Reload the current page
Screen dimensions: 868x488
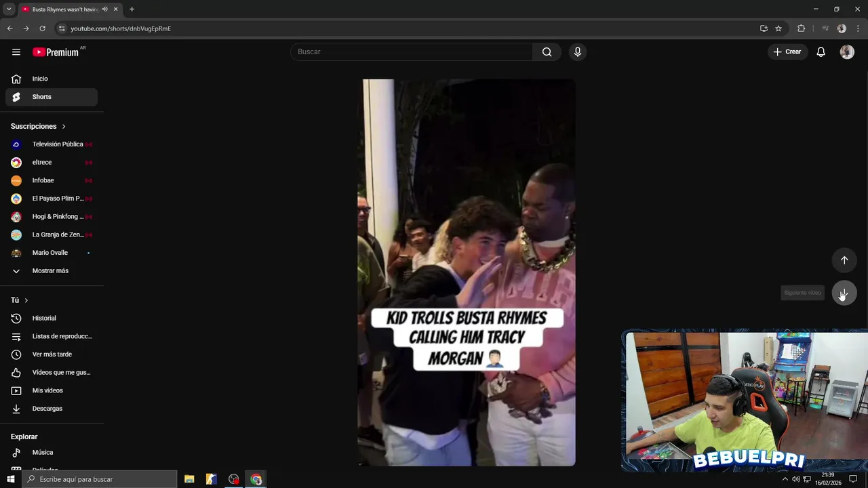[x=42, y=28]
